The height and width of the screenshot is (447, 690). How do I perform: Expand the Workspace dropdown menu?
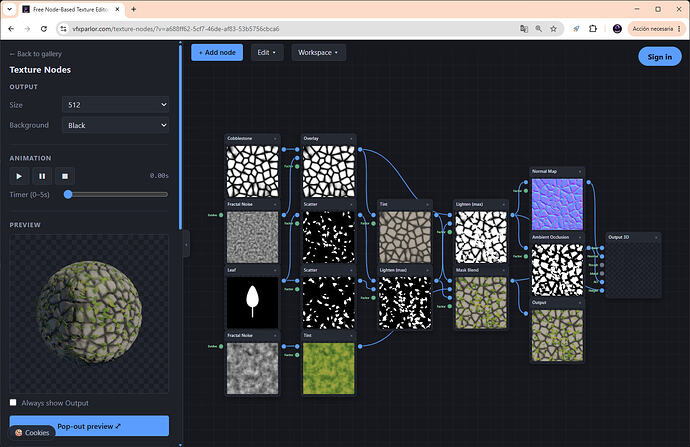point(318,52)
